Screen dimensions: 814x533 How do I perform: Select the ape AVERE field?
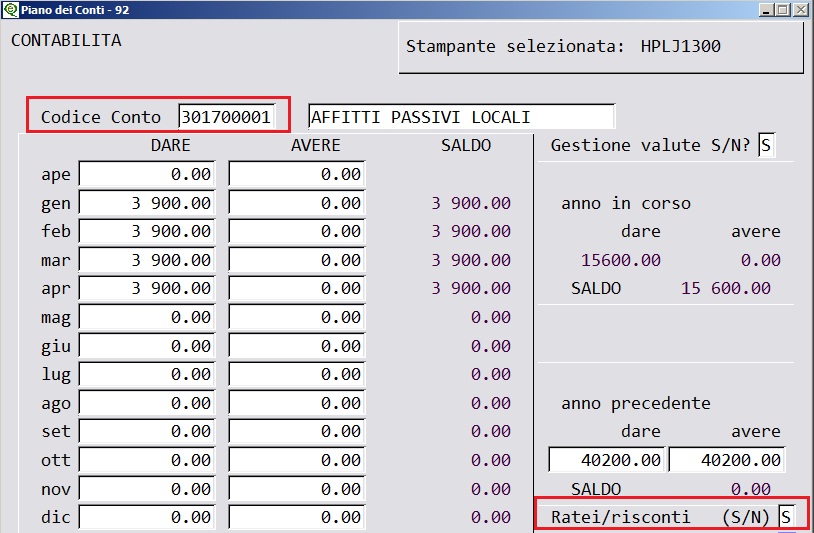297,174
